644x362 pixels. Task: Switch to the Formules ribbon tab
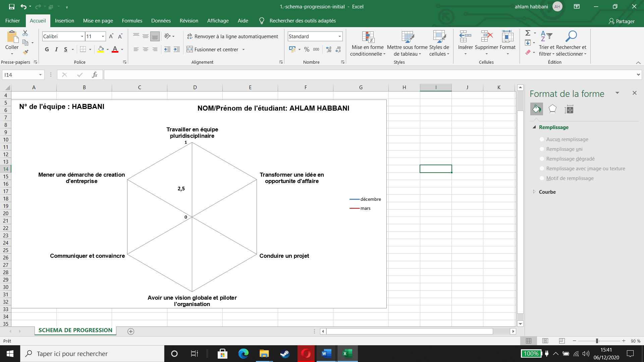[x=132, y=21]
